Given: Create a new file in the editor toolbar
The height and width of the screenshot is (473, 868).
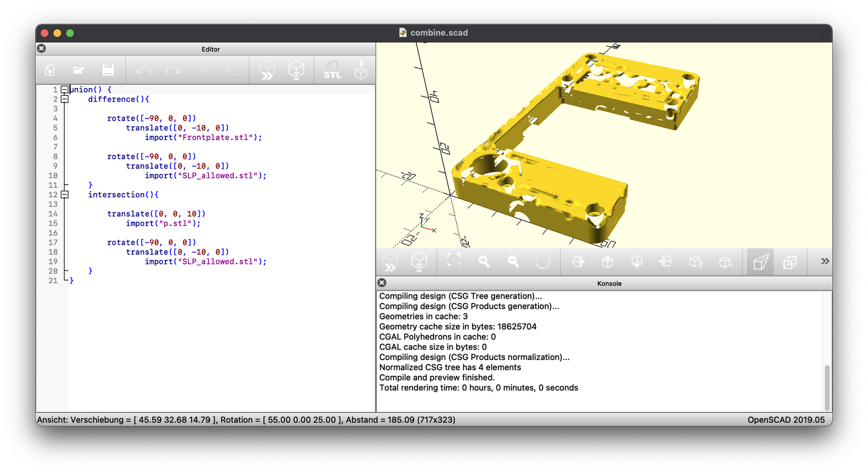Looking at the screenshot, I should [x=50, y=70].
